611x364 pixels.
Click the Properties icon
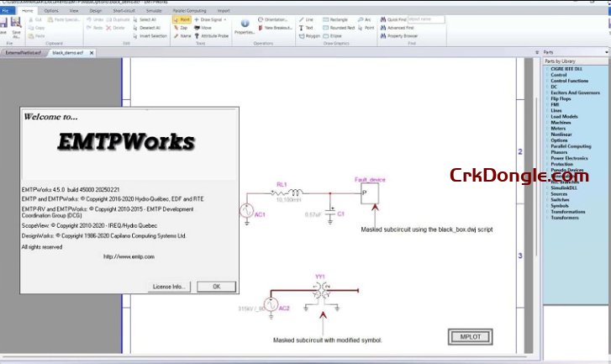(x=245, y=25)
